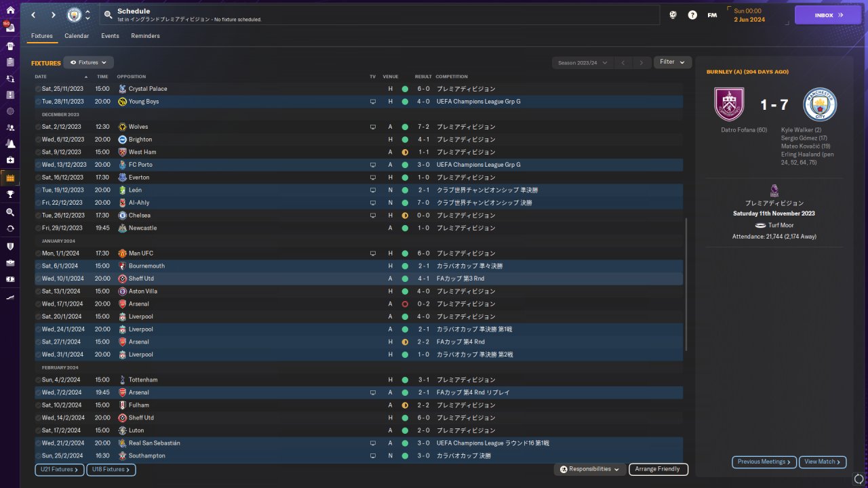Switch to the Calendar tab
Viewport: 868px width, 488px height.
click(x=77, y=36)
